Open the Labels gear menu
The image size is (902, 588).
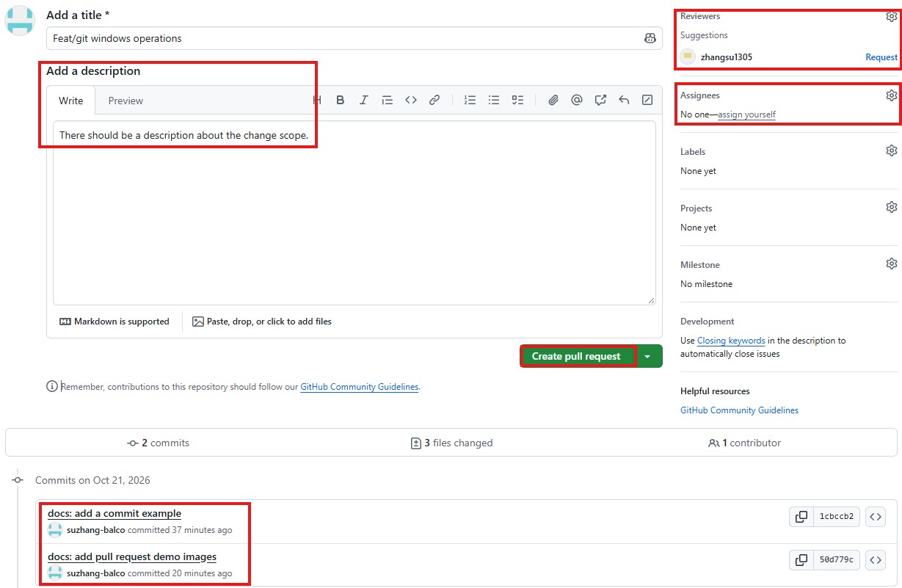click(891, 150)
